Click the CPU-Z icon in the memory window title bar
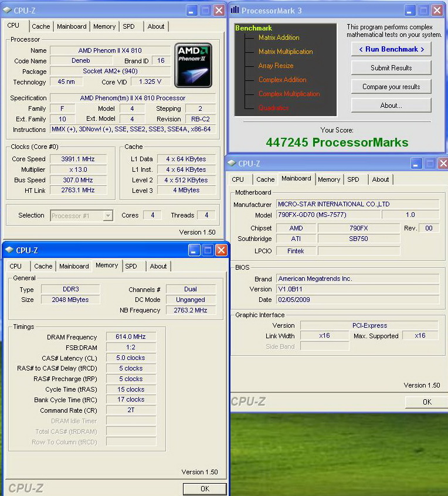Image resolution: width=448 pixels, height=496 pixels. pyautogui.click(x=9, y=250)
